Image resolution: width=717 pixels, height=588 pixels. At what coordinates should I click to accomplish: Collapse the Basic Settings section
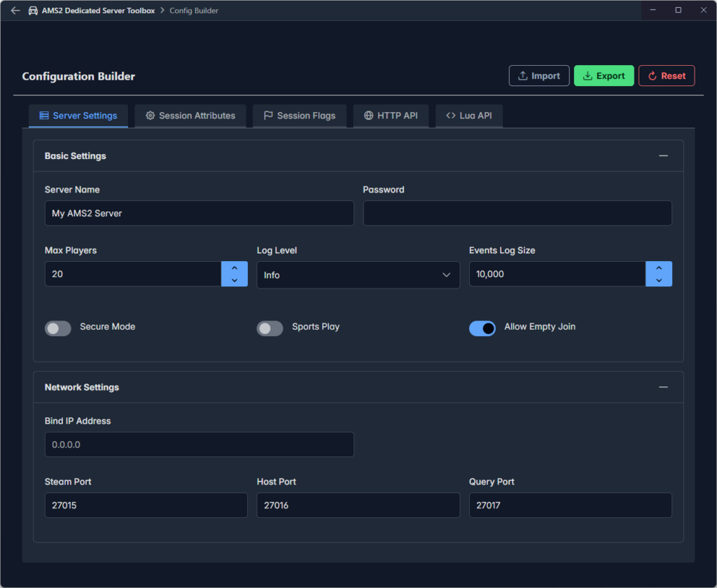663,156
